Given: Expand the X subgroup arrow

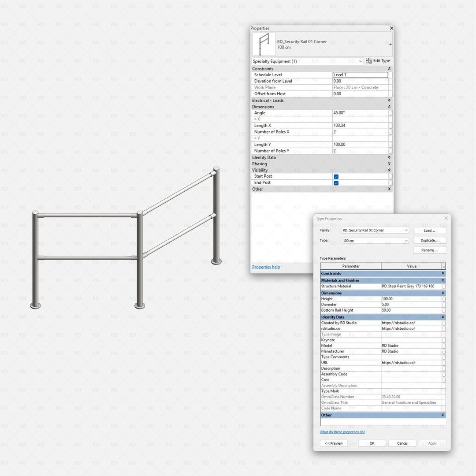Looking at the screenshot, I should point(255,119).
